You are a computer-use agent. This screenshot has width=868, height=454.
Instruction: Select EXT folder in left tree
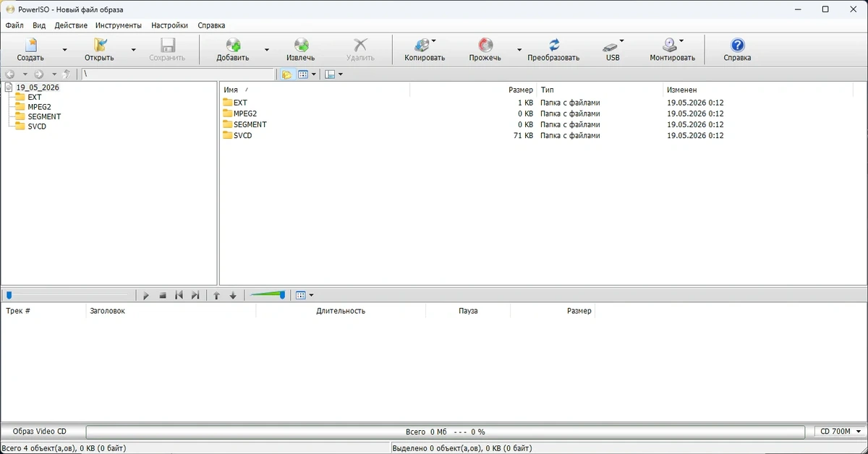click(x=34, y=97)
